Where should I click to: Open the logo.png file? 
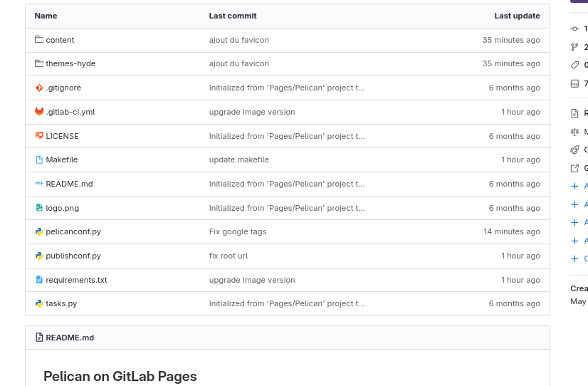coord(62,208)
